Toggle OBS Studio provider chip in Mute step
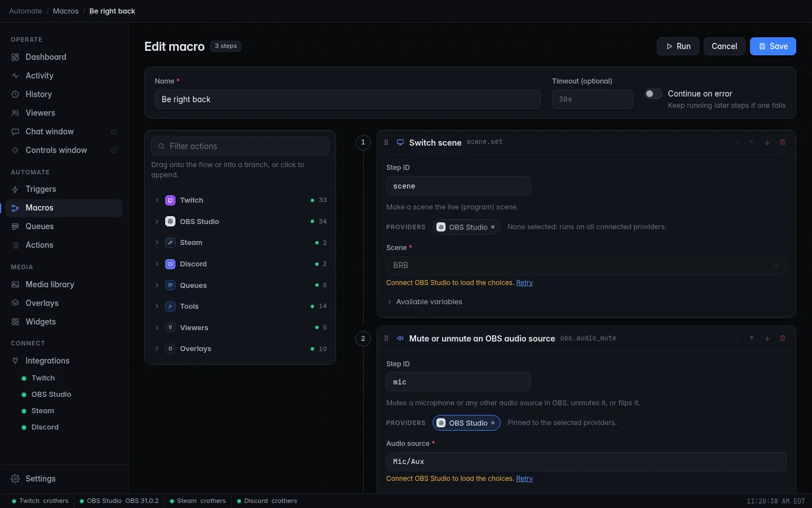812x508 pixels. pos(466,423)
